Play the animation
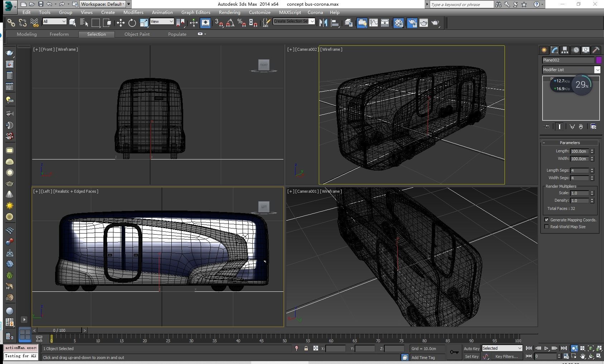The image size is (604, 364). coord(546,348)
